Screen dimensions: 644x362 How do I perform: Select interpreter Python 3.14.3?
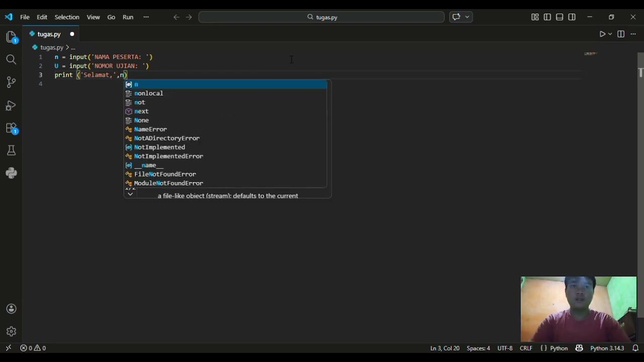(x=607, y=348)
